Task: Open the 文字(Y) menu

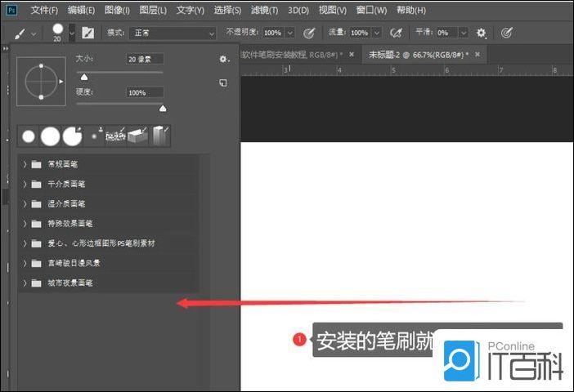Action: pyautogui.click(x=190, y=11)
